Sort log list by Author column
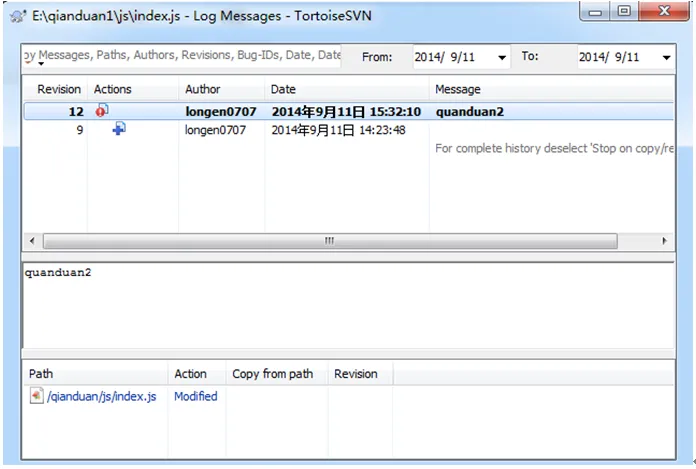The height and width of the screenshot is (469, 696). 221,89
